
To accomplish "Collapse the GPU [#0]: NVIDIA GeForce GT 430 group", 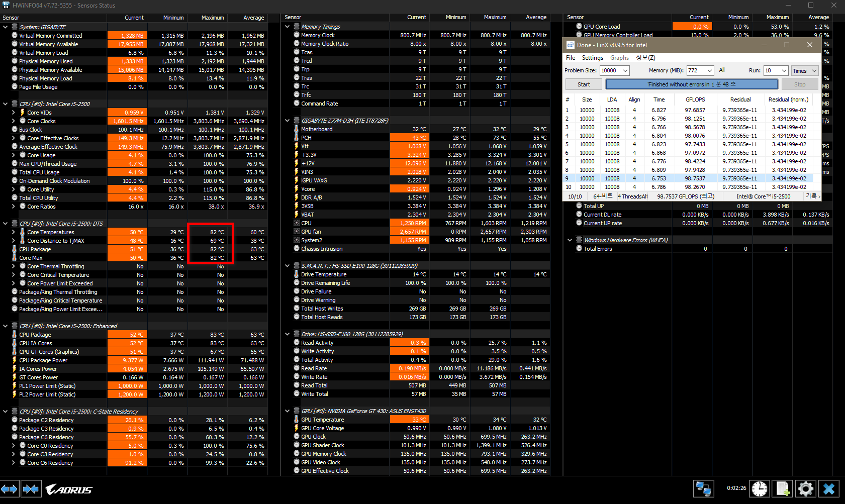I will (x=288, y=411).
